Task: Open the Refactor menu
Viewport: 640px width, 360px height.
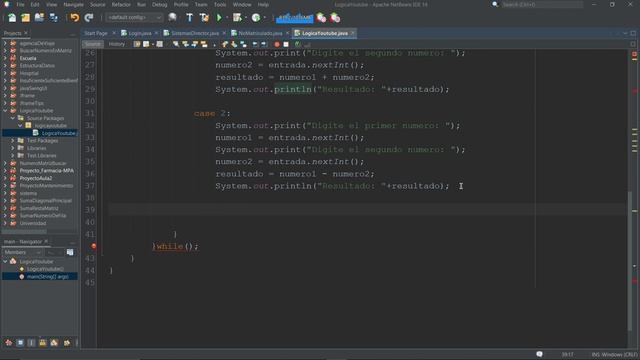Action: (x=121, y=4)
